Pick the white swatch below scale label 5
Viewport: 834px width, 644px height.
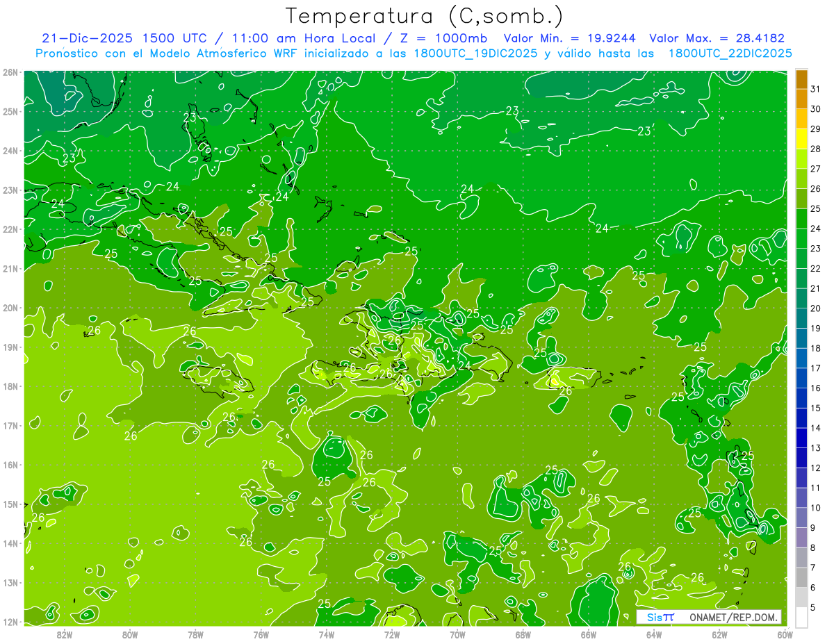[x=801, y=617]
